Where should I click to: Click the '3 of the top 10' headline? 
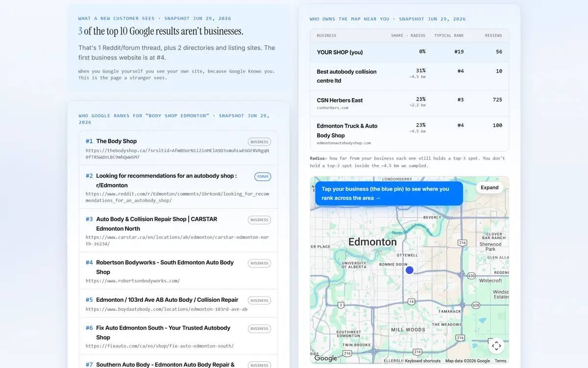click(x=161, y=31)
